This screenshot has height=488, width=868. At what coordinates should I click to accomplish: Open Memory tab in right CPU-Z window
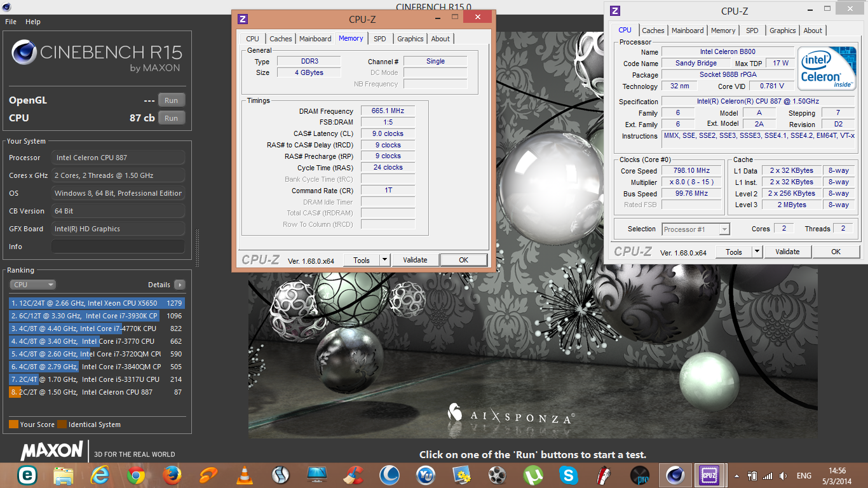coord(723,30)
